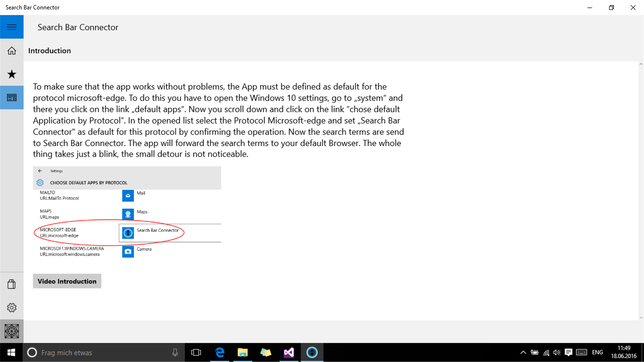Select the Introduction sidebar icon
The width and height of the screenshot is (644, 362).
[12, 97]
